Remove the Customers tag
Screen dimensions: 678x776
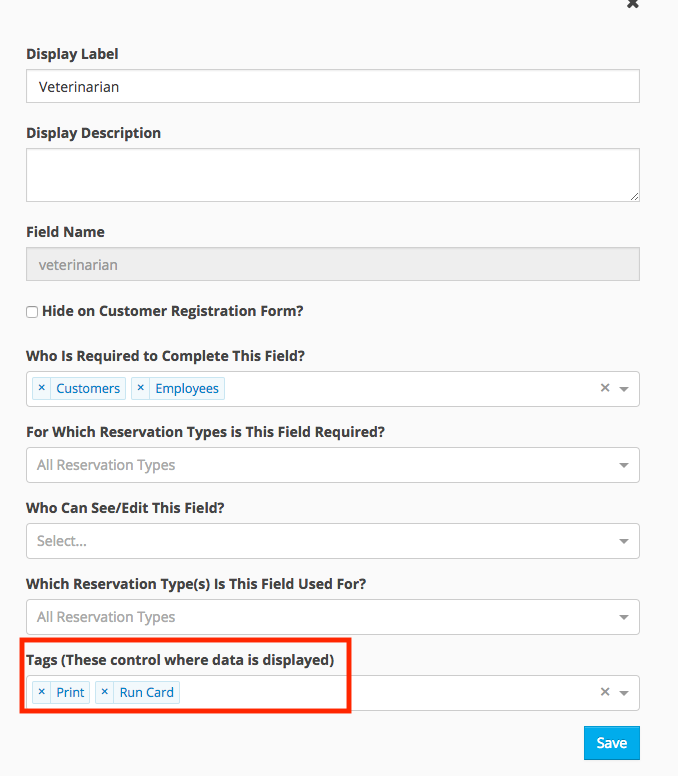tap(41, 388)
